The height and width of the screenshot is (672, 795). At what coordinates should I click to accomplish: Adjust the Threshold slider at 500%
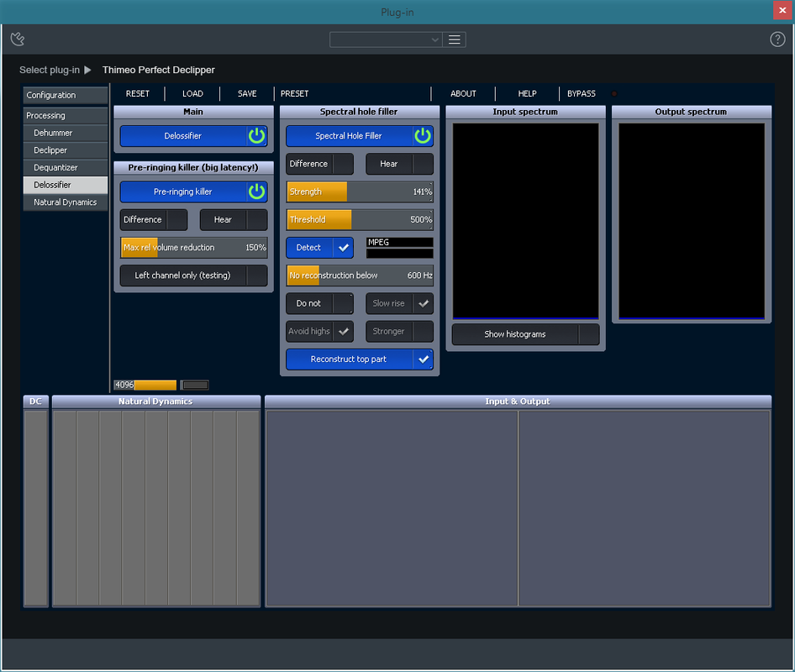[360, 219]
